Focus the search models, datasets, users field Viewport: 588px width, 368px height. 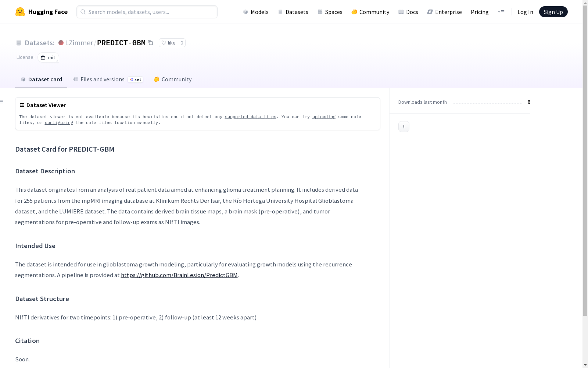tap(147, 12)
